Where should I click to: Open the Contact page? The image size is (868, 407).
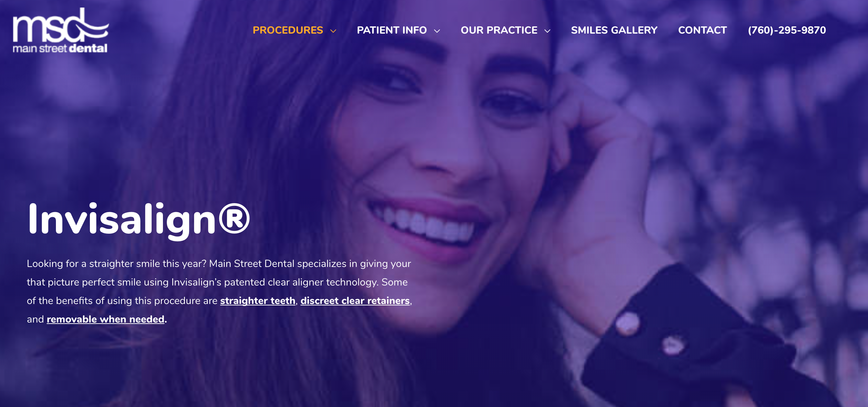[702, 30]
